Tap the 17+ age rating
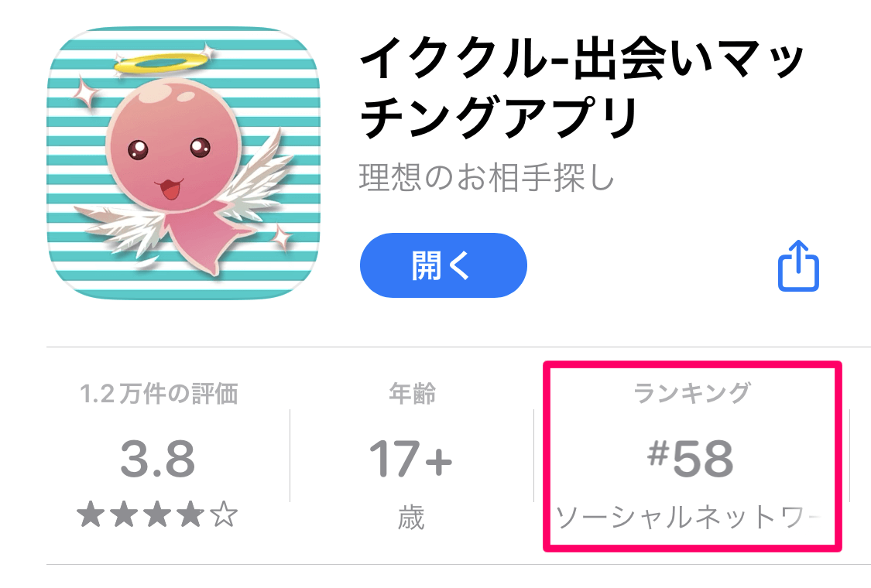This screenshot has height=588, width=871. [410, 460]
